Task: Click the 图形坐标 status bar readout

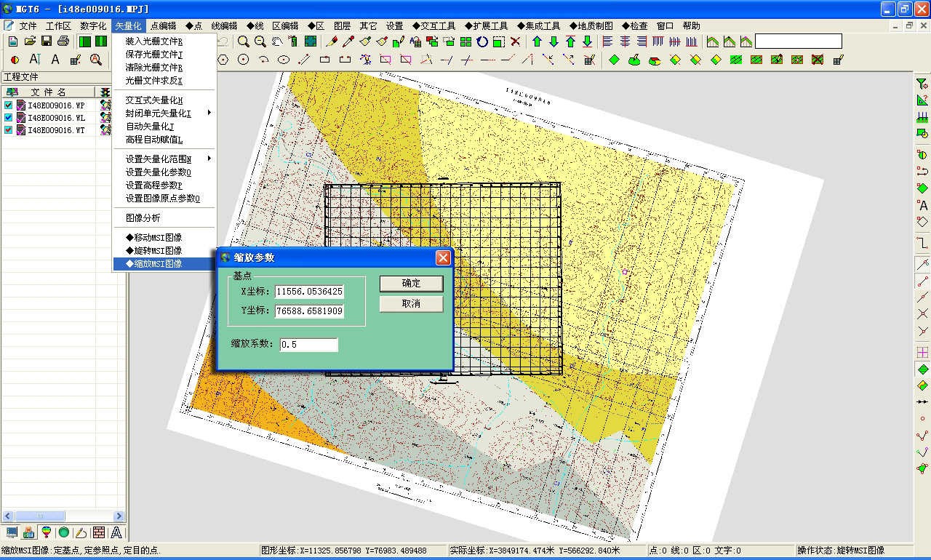Action: coord(352,551)
